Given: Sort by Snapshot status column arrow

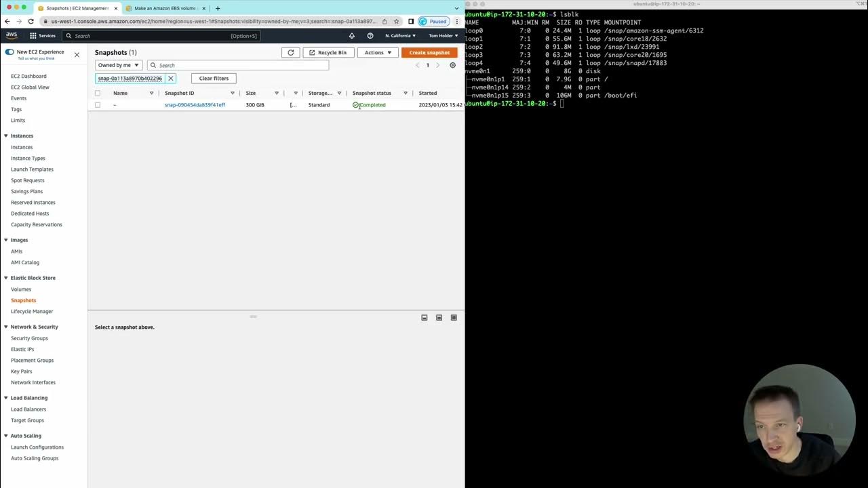Looking at the screenshot, I should click(x=406, y=93).
